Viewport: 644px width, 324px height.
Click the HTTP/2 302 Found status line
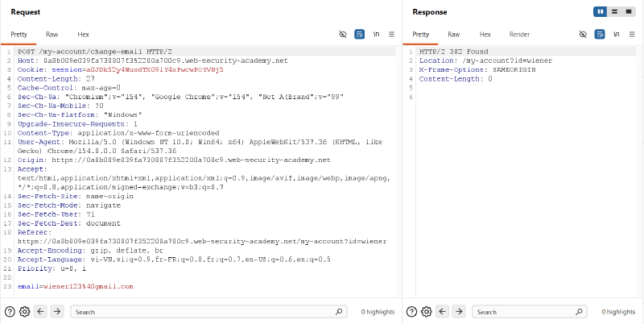[453, 52]
